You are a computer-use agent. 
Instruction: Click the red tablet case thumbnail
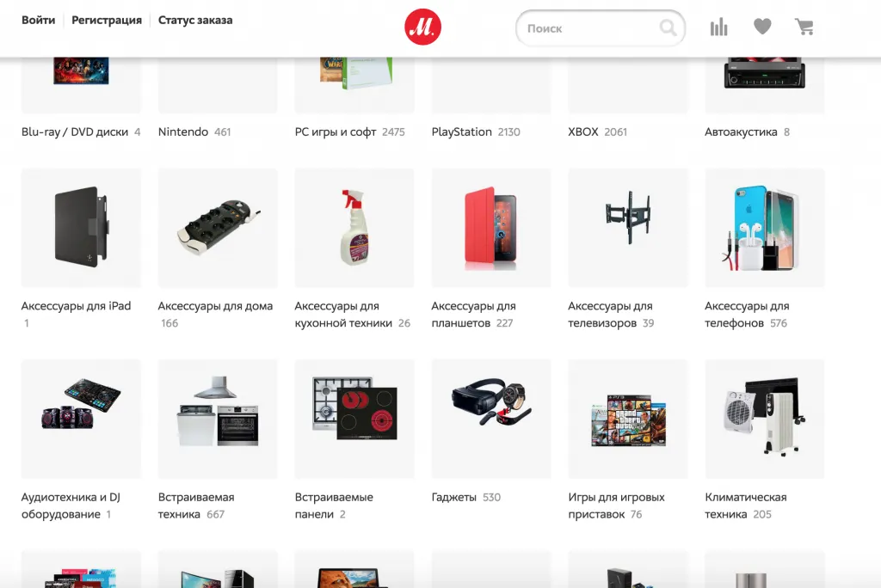[x=491, y=227]
